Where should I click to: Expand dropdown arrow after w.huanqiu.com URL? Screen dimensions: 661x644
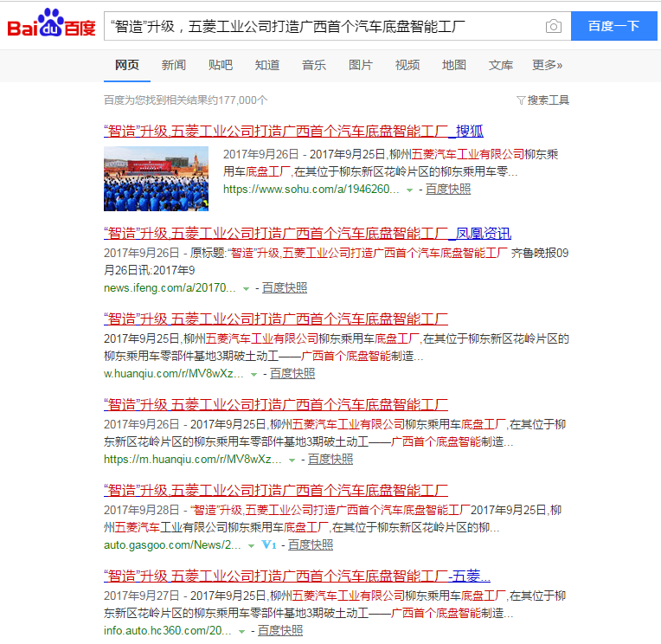[x=253, y=375]
